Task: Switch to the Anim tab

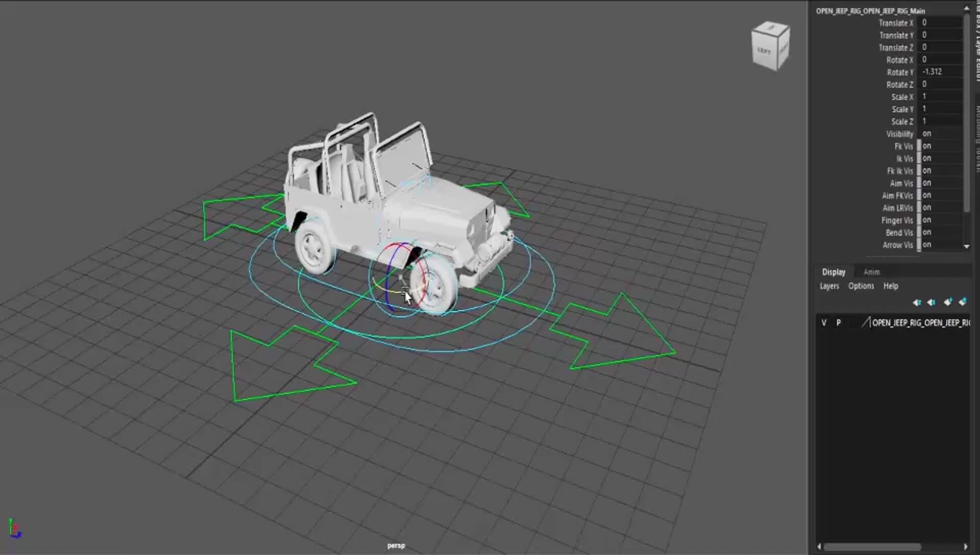Action: click(871, 272)
